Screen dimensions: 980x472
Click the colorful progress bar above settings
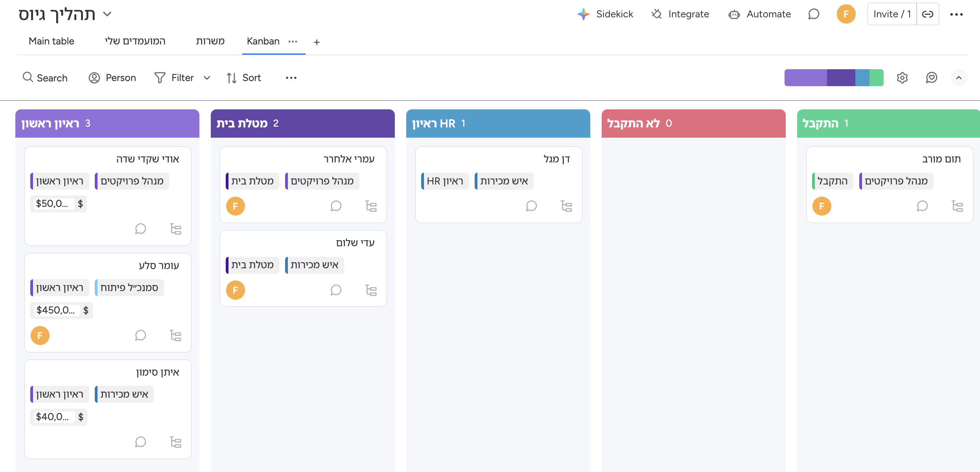coord(834,77)
